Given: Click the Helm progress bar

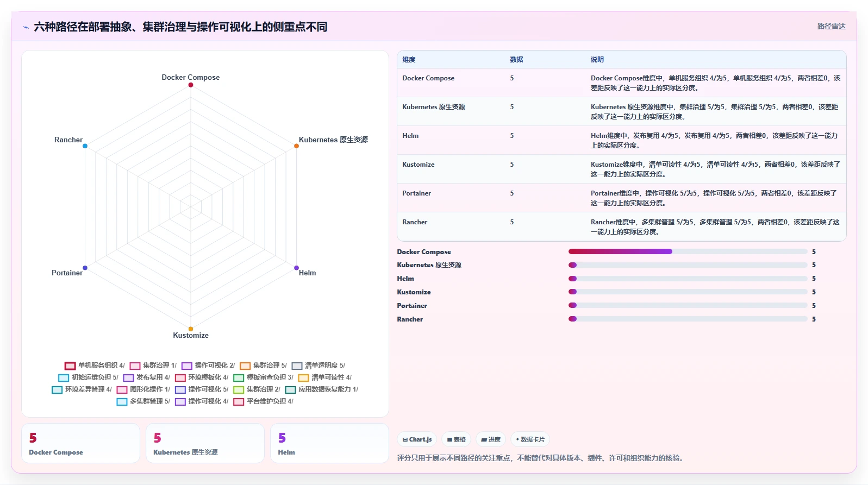Looking at the screenshot, I should [x=688, y=279].
